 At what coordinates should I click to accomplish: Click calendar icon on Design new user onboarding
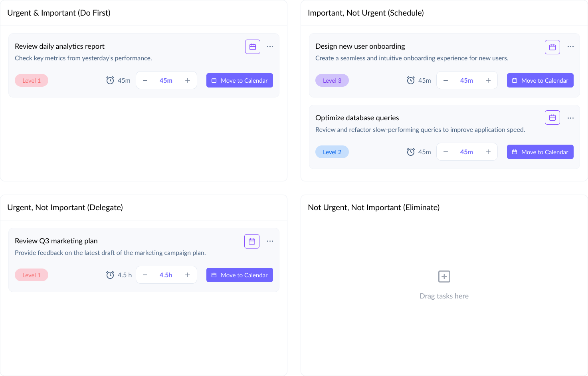(x=552, y=47)
